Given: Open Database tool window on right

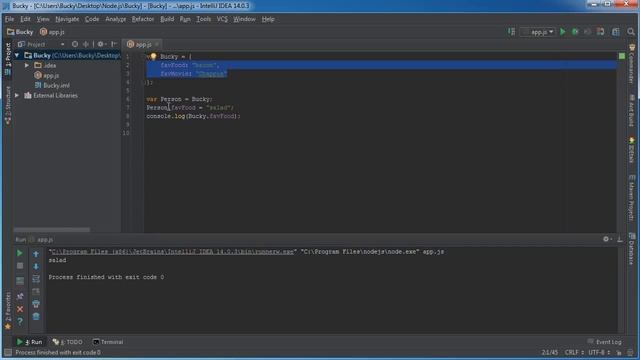Looking at the screenshot, I should pyautogui.click(x=631, y=249).
